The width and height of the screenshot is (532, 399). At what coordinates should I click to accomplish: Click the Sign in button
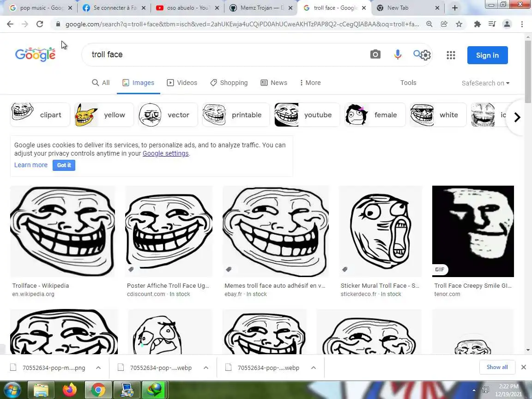click(487, 55)
